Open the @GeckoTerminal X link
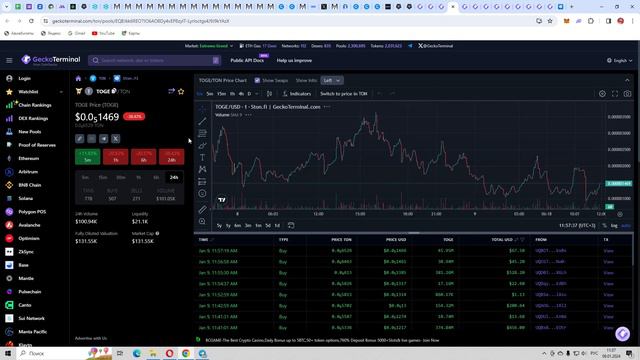 click(436, 46)
